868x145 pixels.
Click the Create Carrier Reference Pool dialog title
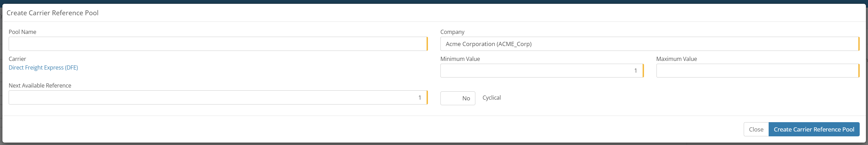53,13
